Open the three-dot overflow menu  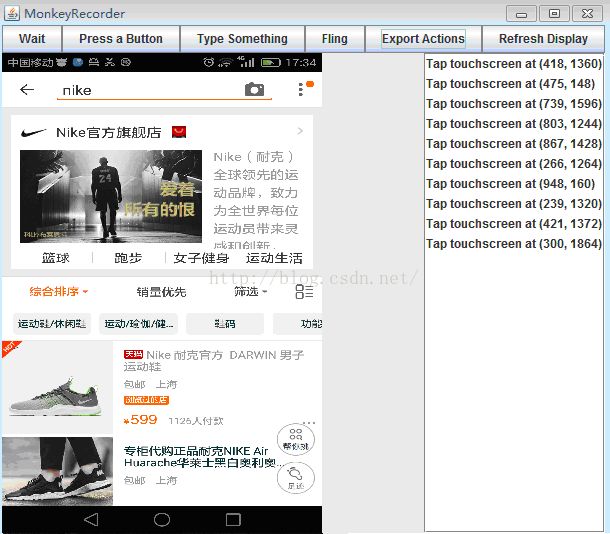(301, 89)
